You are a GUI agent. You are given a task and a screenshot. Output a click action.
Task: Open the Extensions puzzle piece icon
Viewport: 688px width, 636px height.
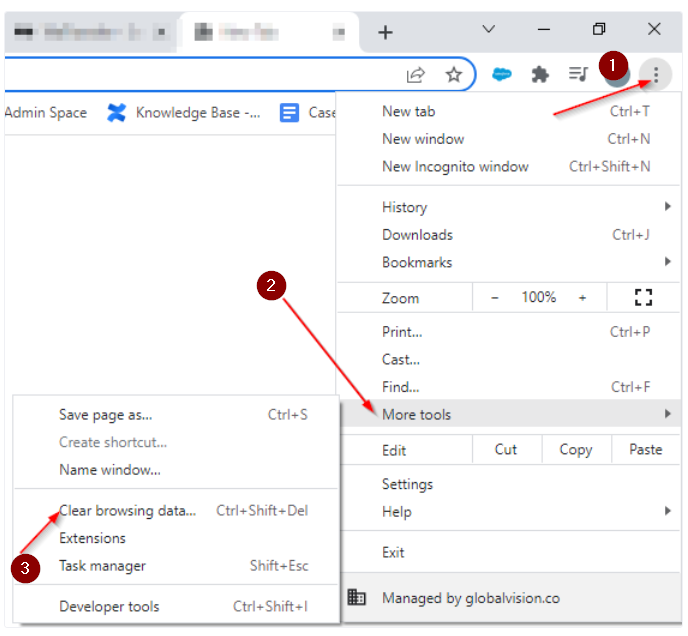click(x=540, y=74)
